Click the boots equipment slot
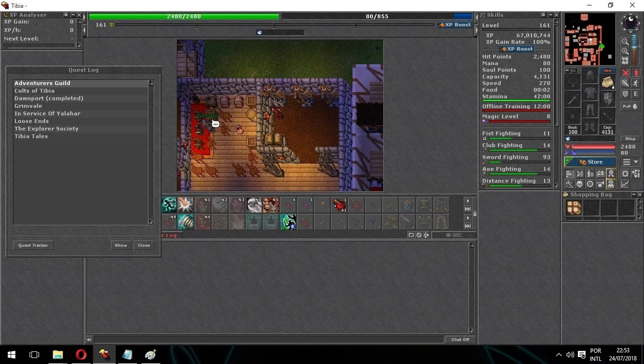Screen dimensions: 644x364 (x=590, y=127)
